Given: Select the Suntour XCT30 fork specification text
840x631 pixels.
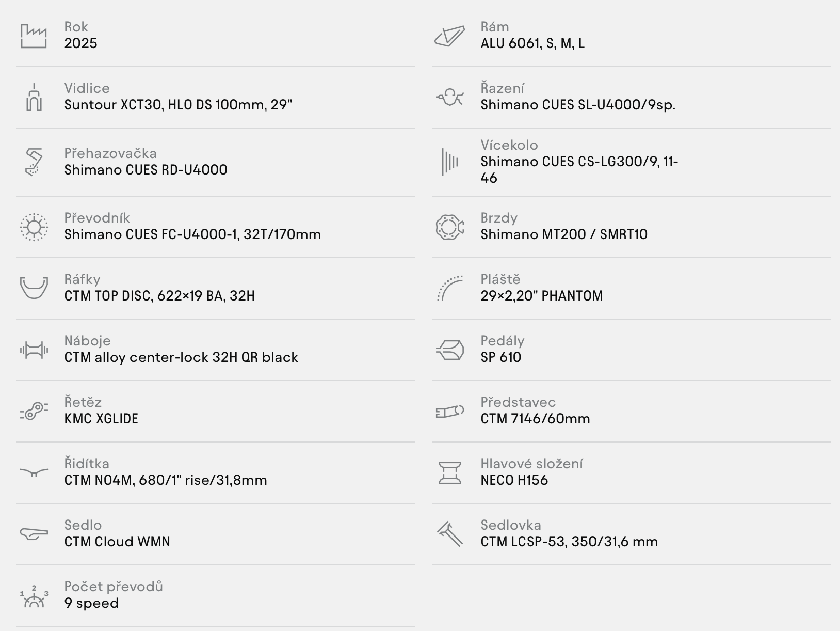Looking at the screenshot, I should pyautogui.click(x=178, y=105).
